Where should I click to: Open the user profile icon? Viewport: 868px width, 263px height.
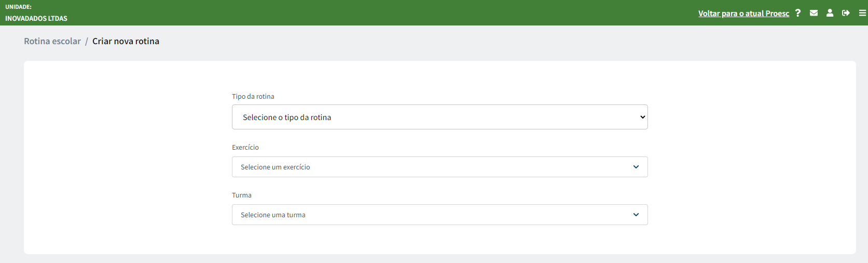tap(830, 13)
